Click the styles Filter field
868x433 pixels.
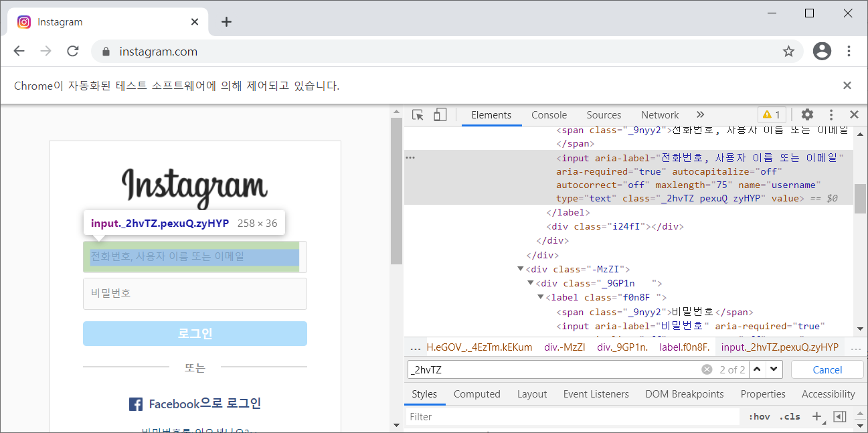point(573,416)
